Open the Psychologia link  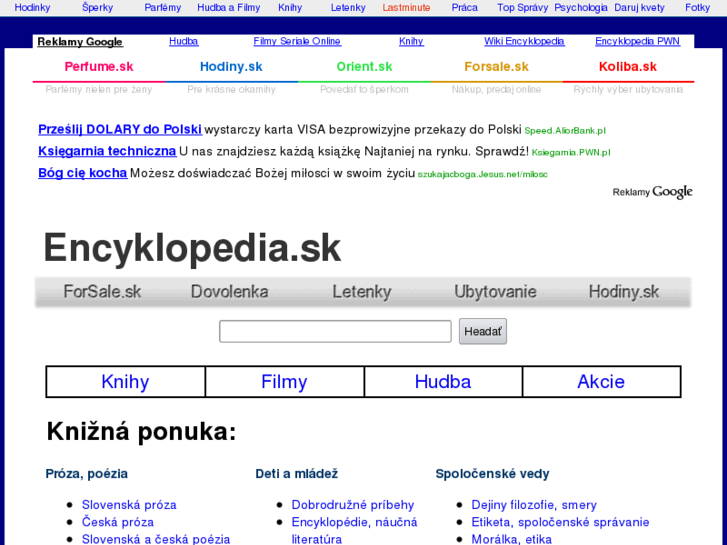coord(581,7)
